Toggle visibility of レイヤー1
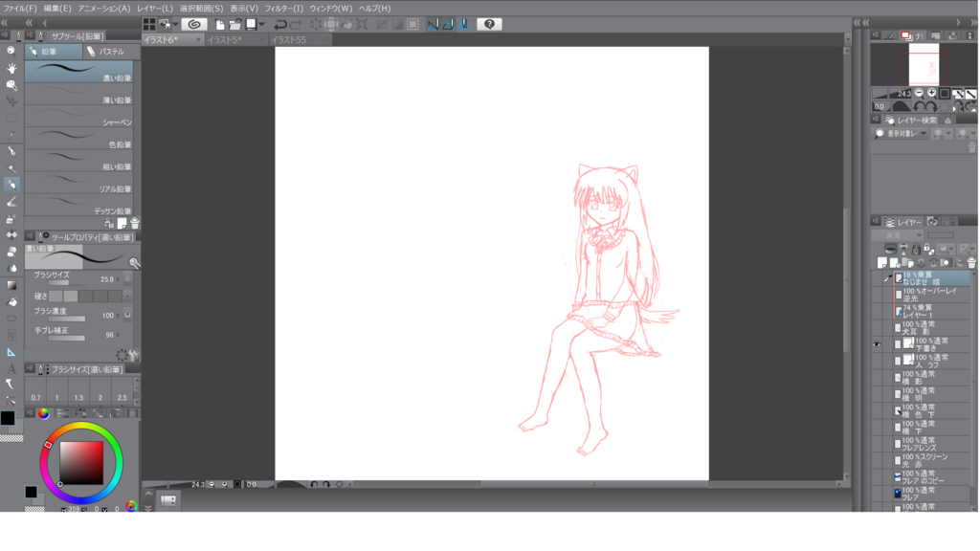This screenshot has width=980, height=551. (877, 313)
